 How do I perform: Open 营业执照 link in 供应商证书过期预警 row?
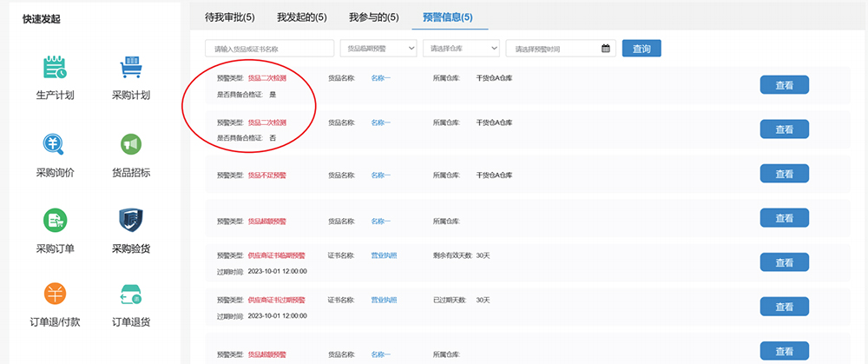point(384,300)
